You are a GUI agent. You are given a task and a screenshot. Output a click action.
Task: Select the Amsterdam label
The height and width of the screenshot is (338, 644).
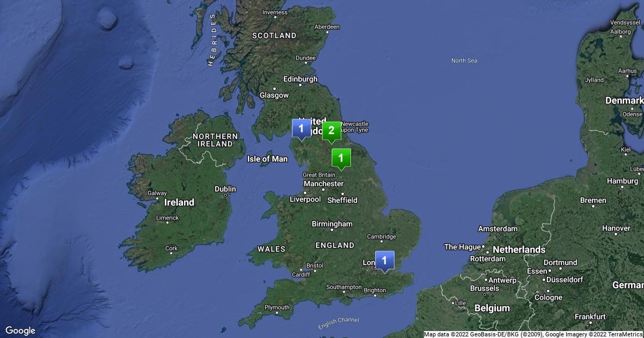498,229
